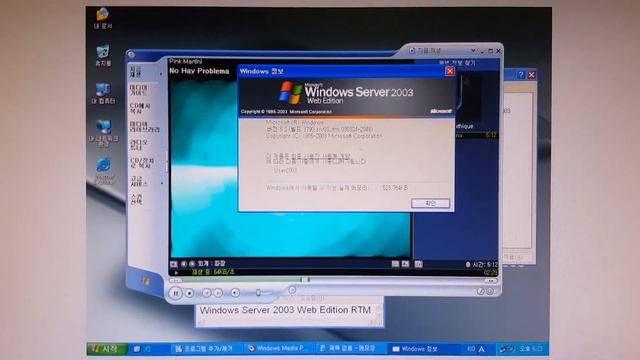Close the Windows 정보 dialog
Screen dimensions: 640x360
(x=450, y=71)
